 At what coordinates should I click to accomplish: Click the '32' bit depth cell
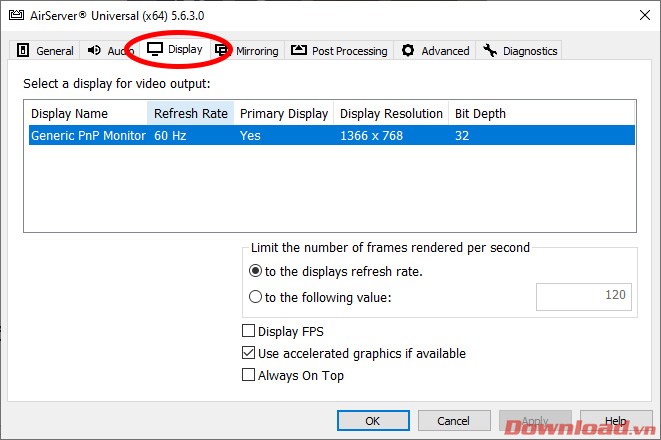coord(462,136)
